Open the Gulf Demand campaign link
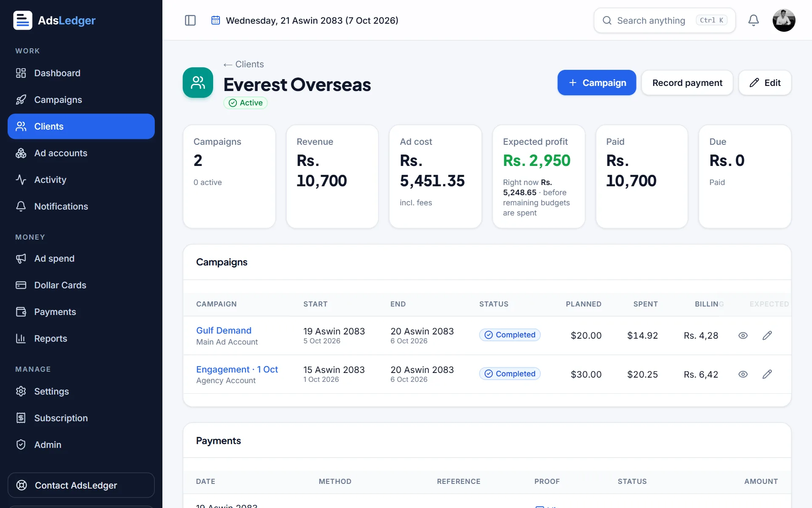 pos(224,331)
